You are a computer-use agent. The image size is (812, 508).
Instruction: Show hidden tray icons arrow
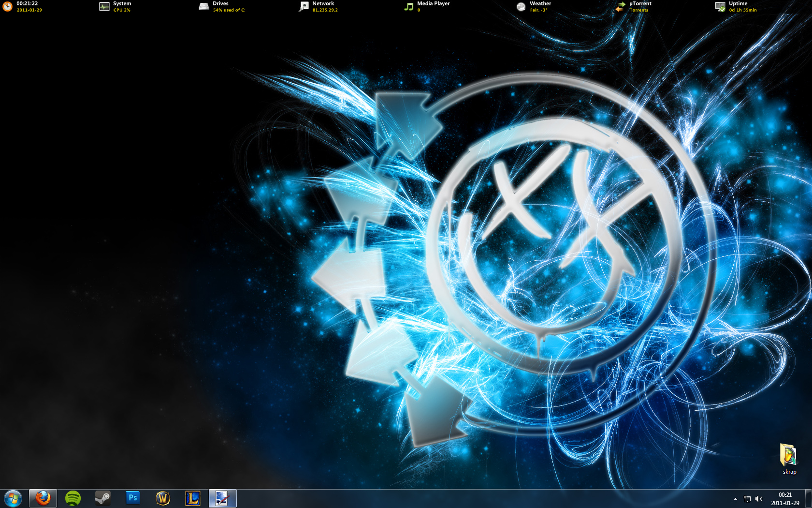pyautogui.click(x=735, y=499)
